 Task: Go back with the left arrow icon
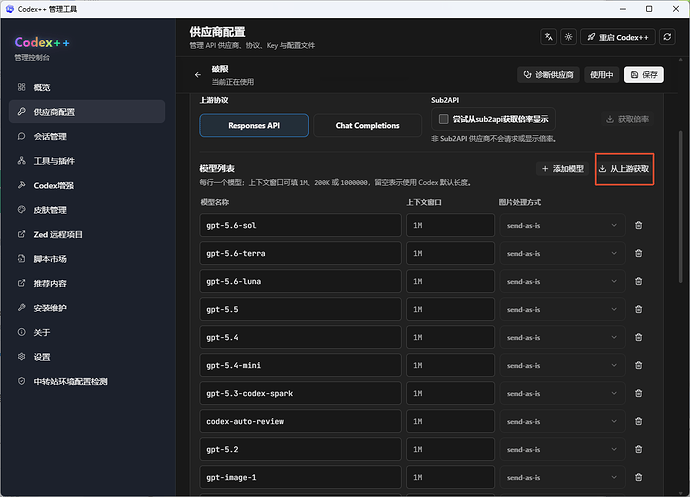coord(198,75)
